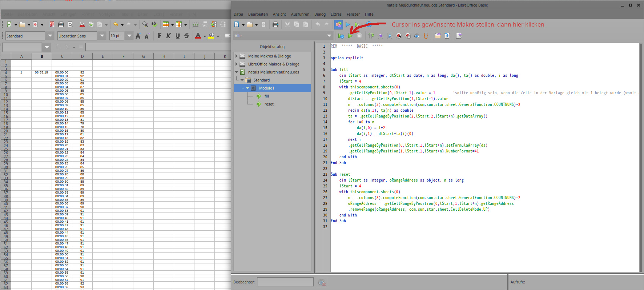
Task: Open help icon in Basic IDE toolbar
Action: click(x=369, y=24)
